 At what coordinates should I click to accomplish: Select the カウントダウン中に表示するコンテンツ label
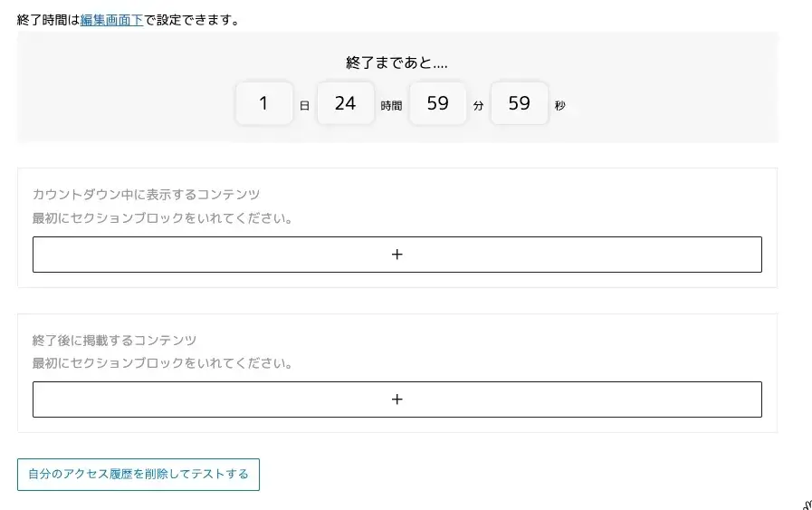[146, 195]
